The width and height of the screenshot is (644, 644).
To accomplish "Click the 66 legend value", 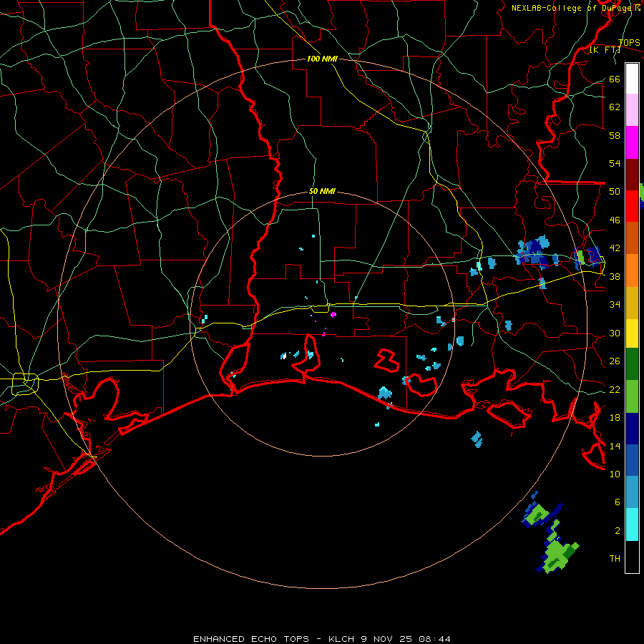I will [x=615, y=79].
